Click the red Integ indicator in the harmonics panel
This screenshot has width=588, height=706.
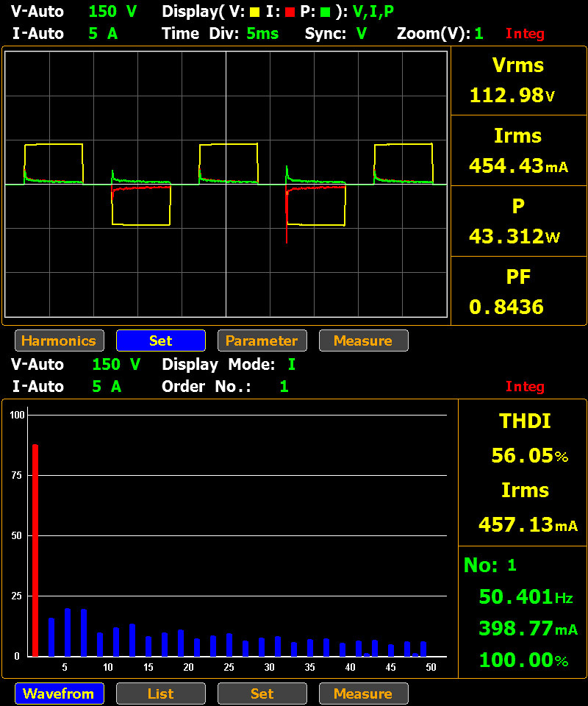click(x=525, y=386)
